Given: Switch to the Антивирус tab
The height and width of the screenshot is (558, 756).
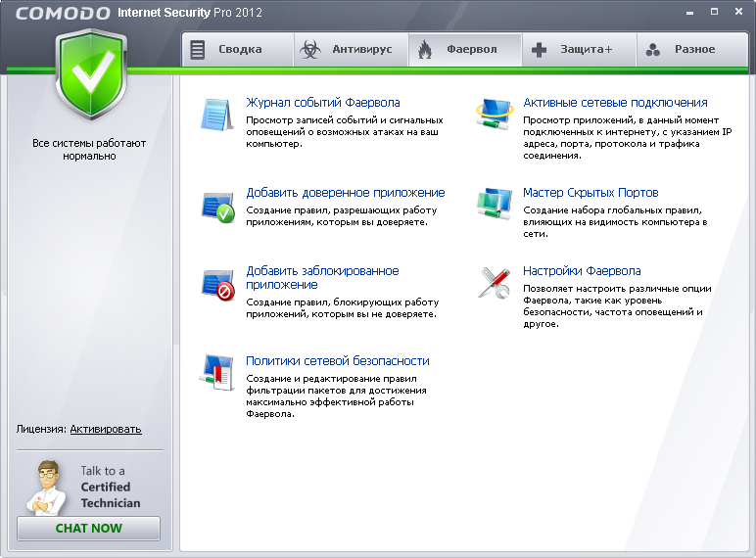Looking at the screenshot, I should (352, 50).
